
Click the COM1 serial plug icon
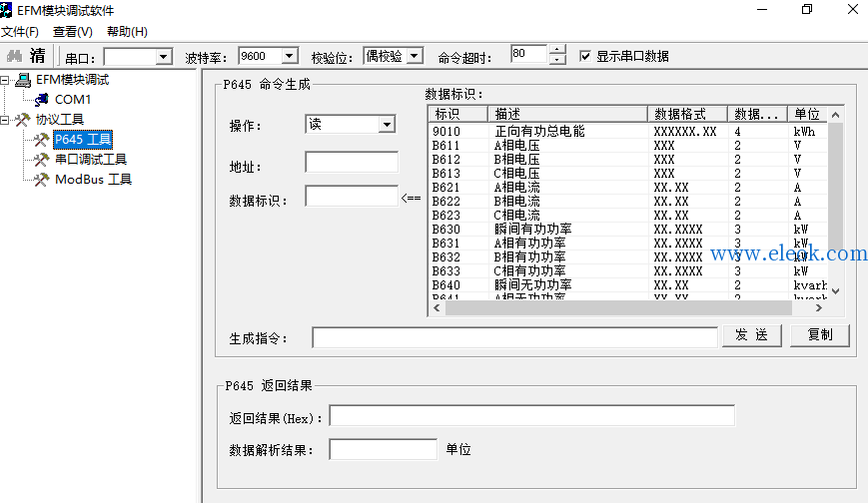(42, 100)
